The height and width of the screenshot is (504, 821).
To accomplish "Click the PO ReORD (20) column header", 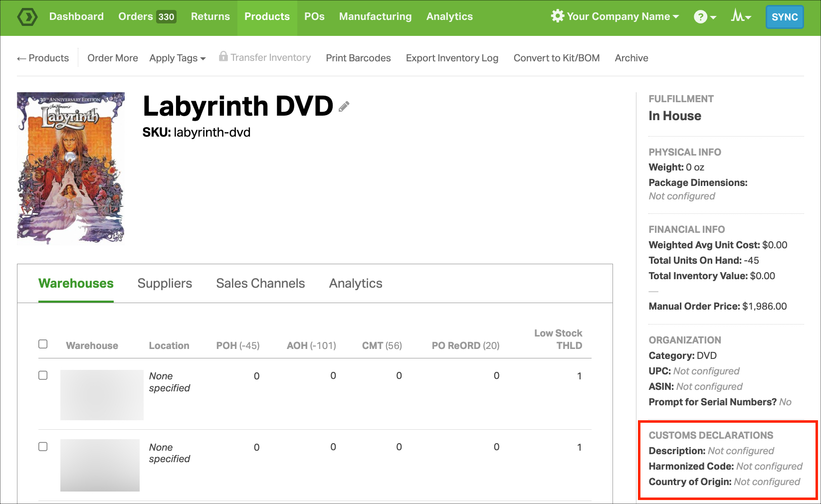I will coord(465,345).
